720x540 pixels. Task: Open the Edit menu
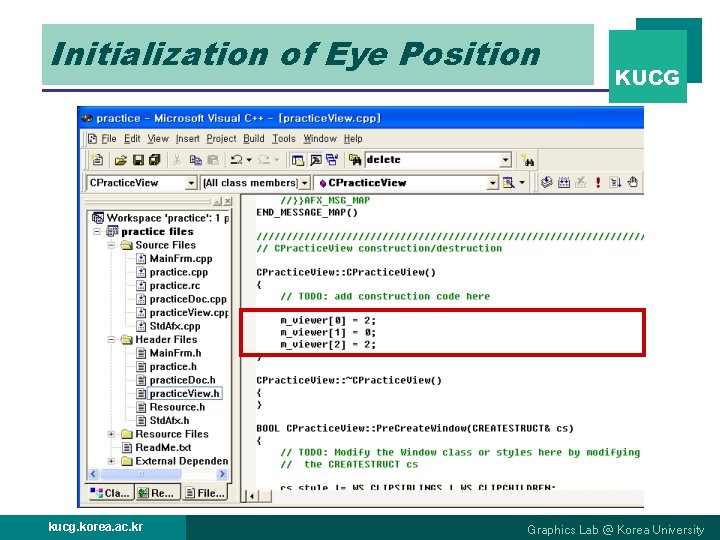point(132,139)
